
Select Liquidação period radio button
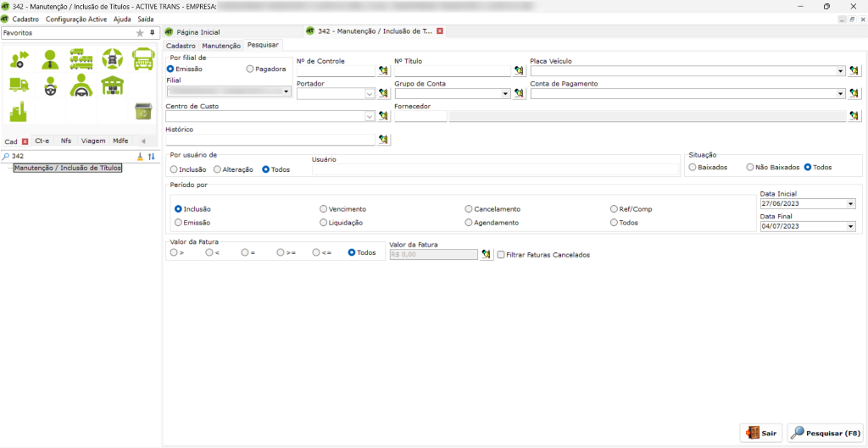[x=323, y=223]
